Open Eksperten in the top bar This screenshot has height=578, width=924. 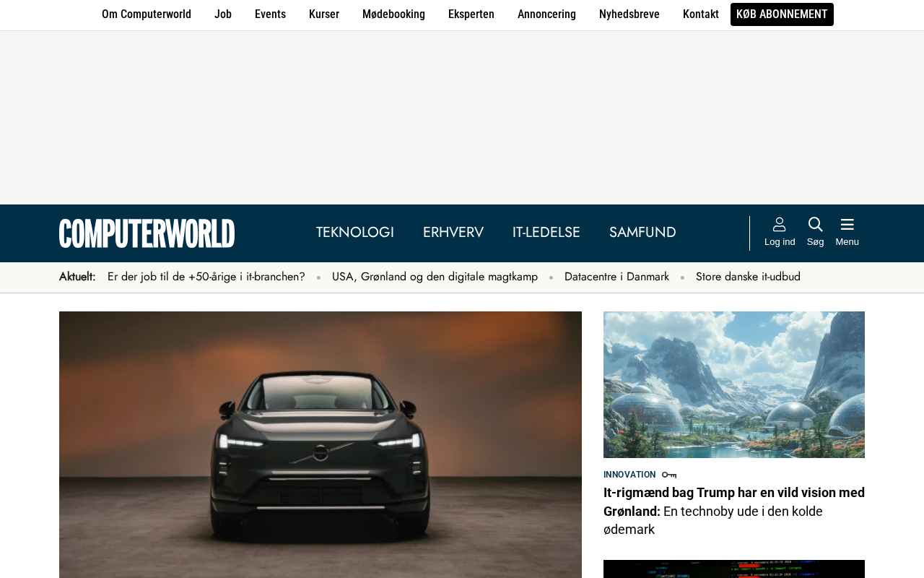coord(471,14)
